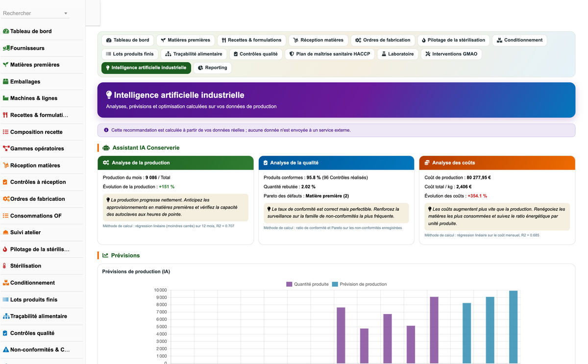Image resolution: width=588 pixels, height=364 pixels.
Task: Switch to the Matières premières tab
Action: click(x=185, y=40)
